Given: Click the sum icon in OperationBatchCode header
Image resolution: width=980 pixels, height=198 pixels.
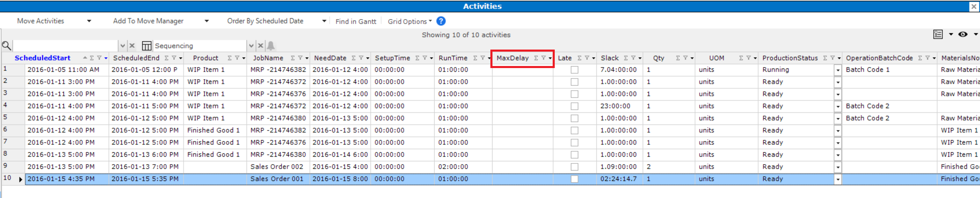Looking at the screenshot, I should coord(920,58).
